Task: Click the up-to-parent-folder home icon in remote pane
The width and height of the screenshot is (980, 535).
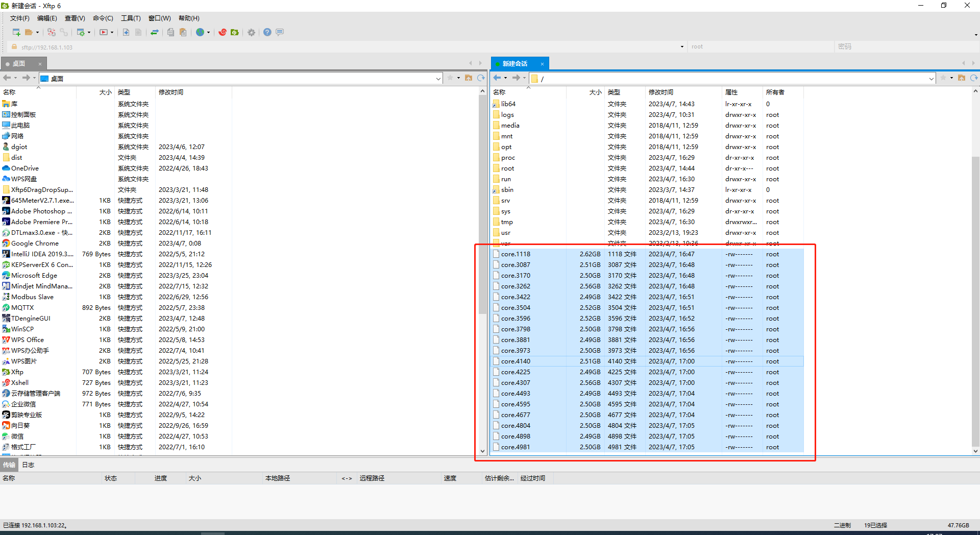Action: tap(962, 78)
